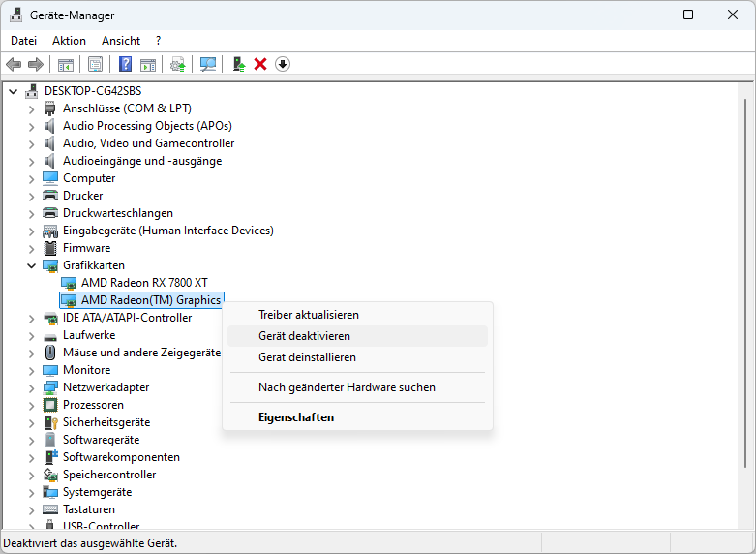Open Eigenschaften from context menu
Image resolution: width=756 pixels, height=554 pixels.
pos(357,416)
